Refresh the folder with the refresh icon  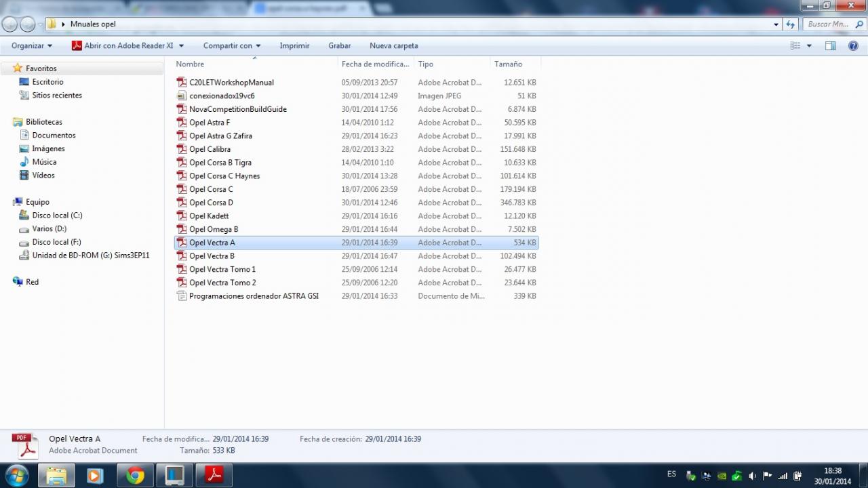pos(790,24)
